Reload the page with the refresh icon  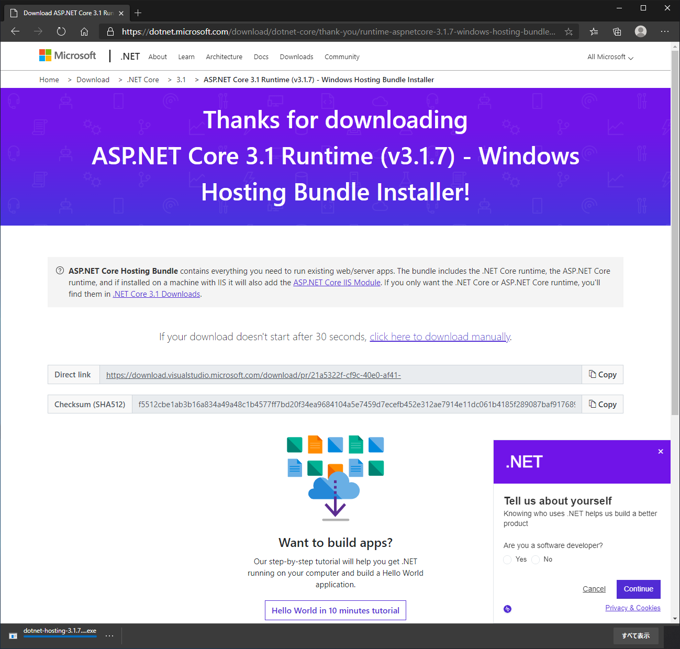tap(61, 32)
